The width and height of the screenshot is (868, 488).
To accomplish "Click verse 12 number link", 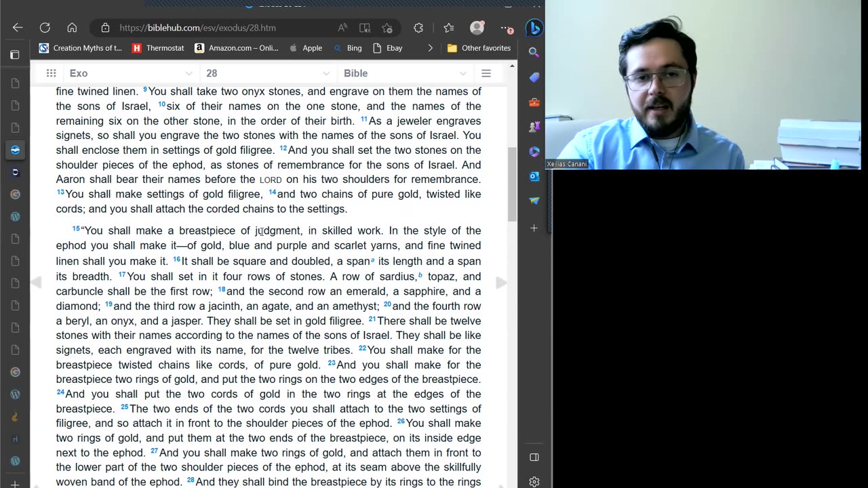I will coord(283,148).
